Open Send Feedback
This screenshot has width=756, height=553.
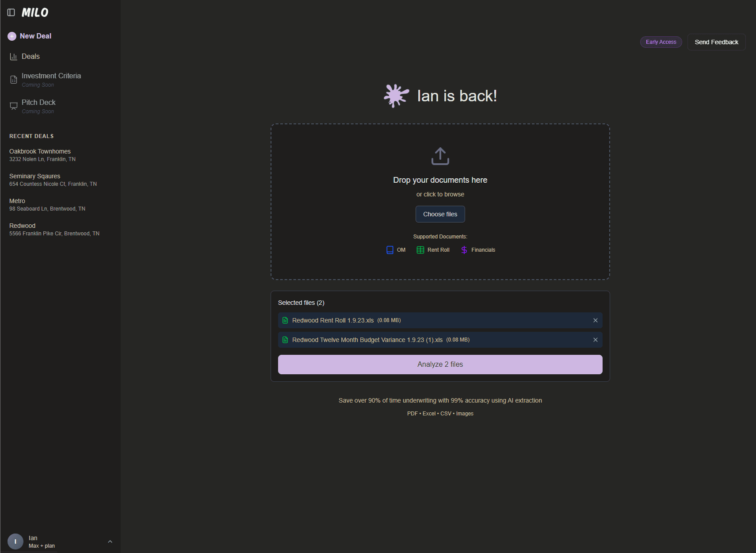pyautogui.click(x=716, y=42)
